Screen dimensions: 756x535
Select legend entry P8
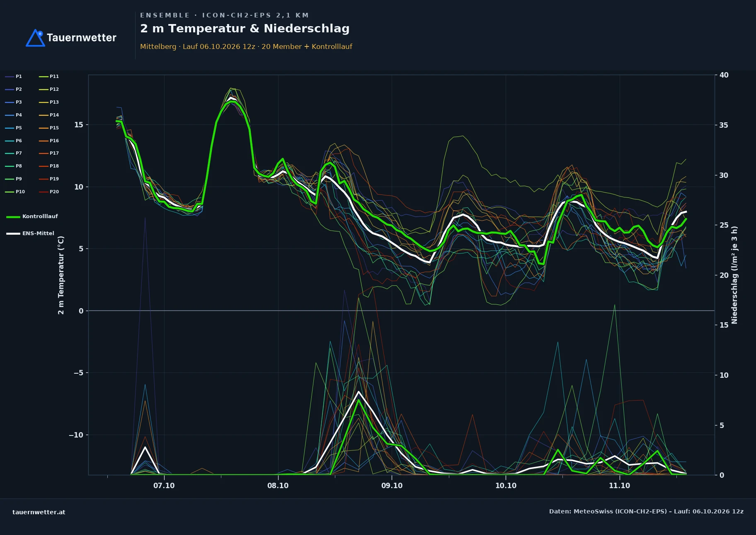pyautogui.click(x=13, y=166)
